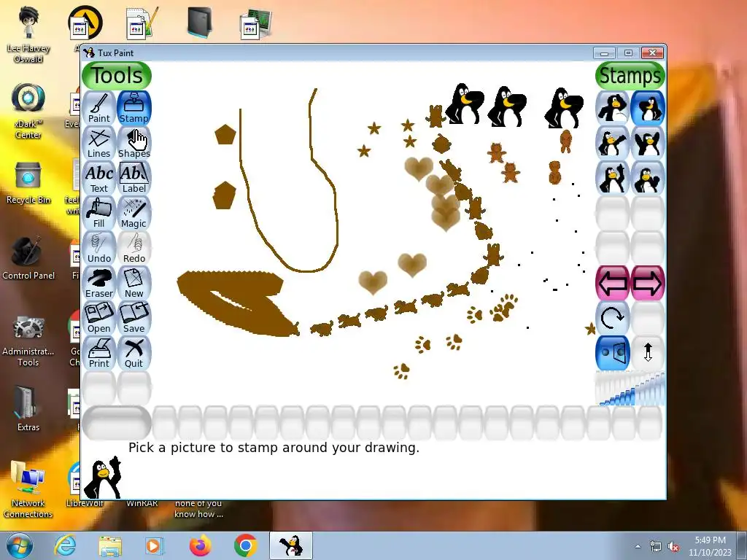Select the Fill bucket tool
747x560 pixels.
pyautogui.click(x=99, y=214)
